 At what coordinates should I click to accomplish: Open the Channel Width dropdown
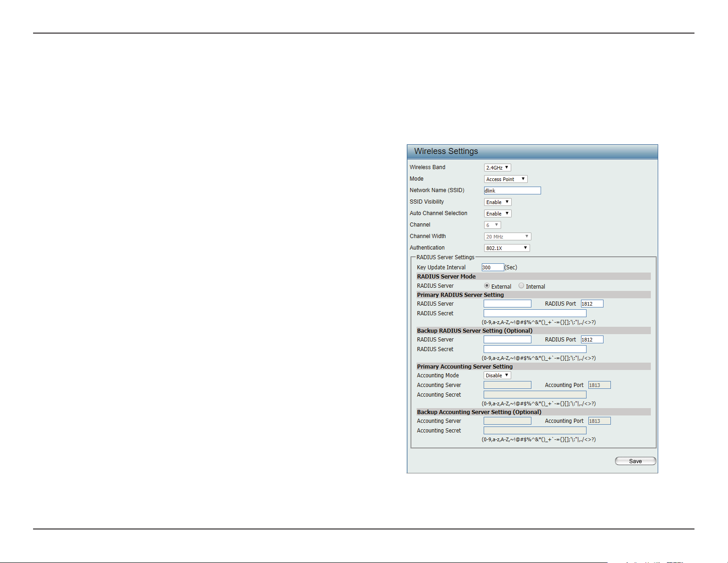pos(508,237)
